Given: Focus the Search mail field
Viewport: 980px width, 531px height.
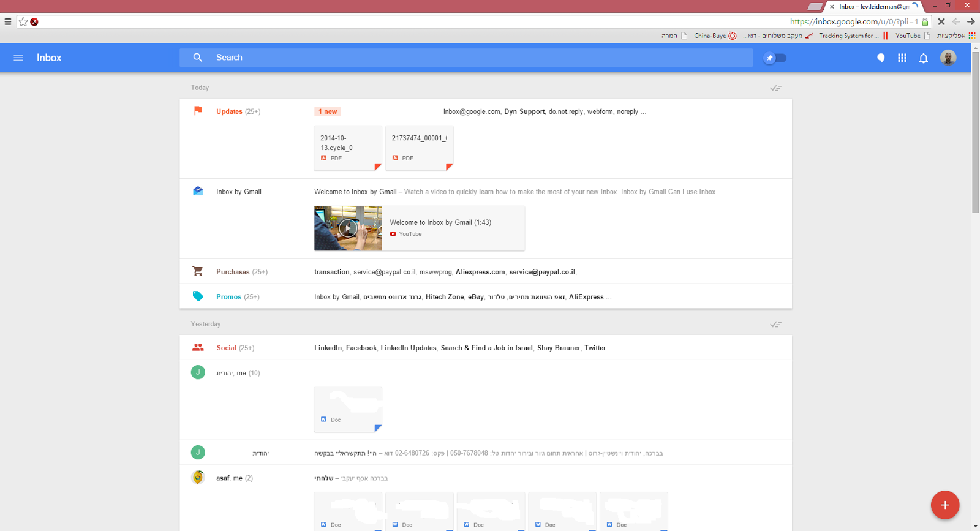Looking at the screenshot, I should pyautogui.click(x=466, y=58).
